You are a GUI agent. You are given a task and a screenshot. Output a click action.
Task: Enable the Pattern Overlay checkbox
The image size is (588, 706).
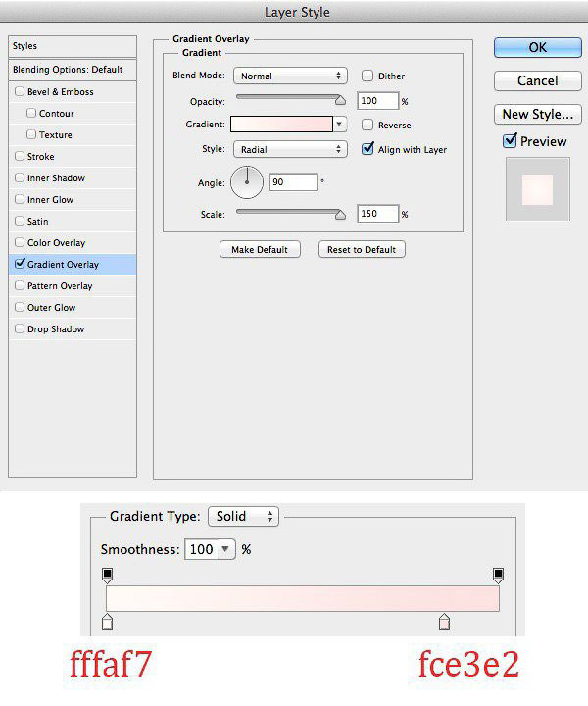click(20, 285)
